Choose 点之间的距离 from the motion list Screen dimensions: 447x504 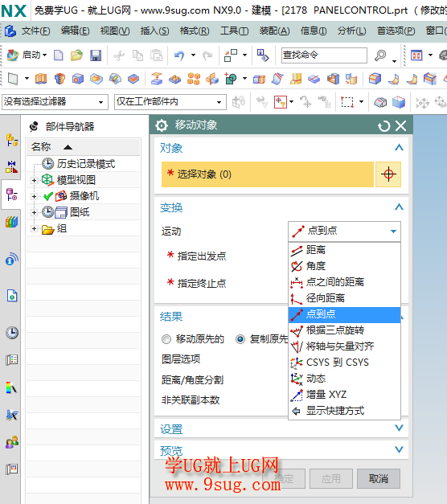click(x=344, y=282)
